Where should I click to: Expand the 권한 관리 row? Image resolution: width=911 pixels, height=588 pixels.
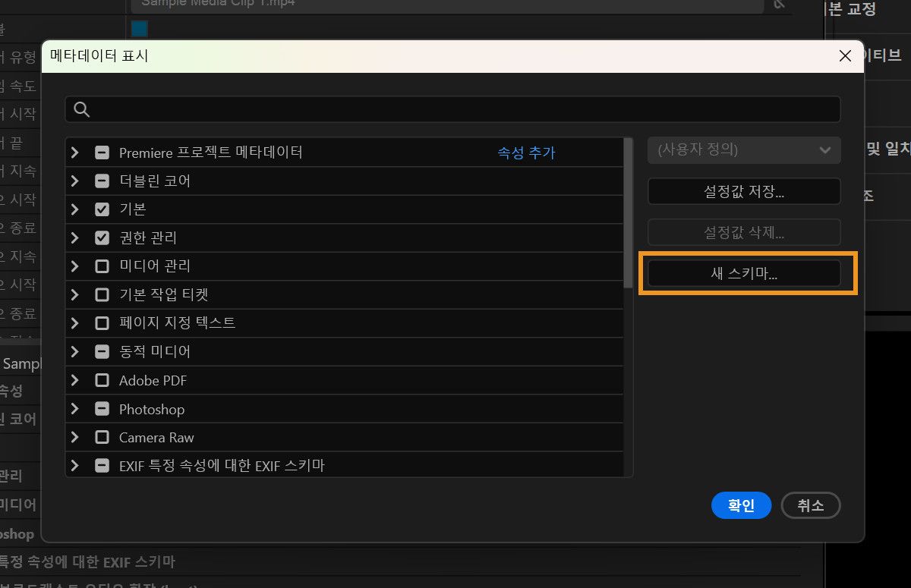74,238
